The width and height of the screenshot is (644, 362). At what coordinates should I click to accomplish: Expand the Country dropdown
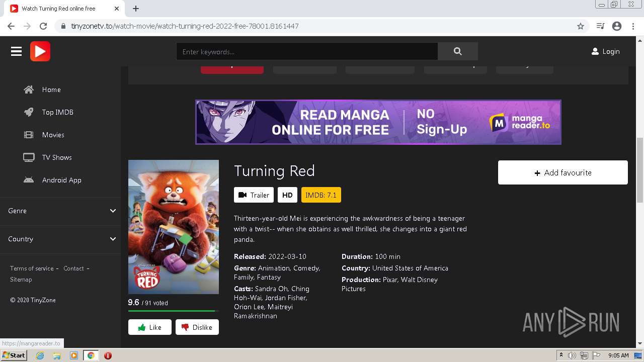coord(60,239)
